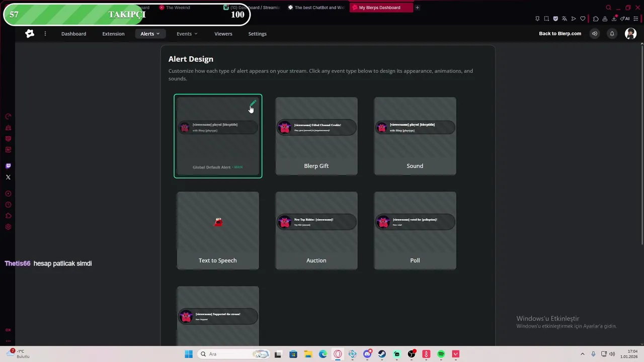
Task: Open the volume icon in the system tray
Action: [612, 354]
